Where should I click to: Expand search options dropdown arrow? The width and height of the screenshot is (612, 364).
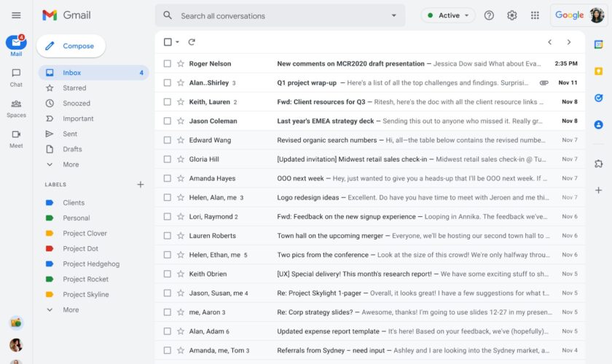394,15
